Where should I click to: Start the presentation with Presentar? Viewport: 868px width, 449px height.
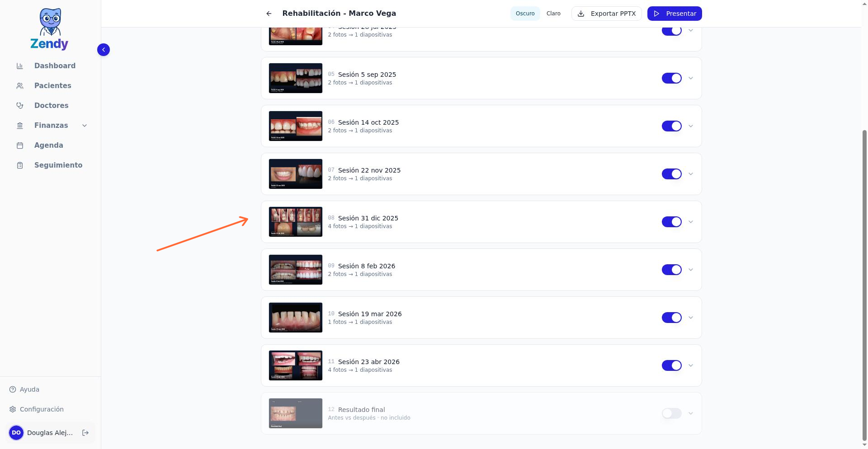675,14
